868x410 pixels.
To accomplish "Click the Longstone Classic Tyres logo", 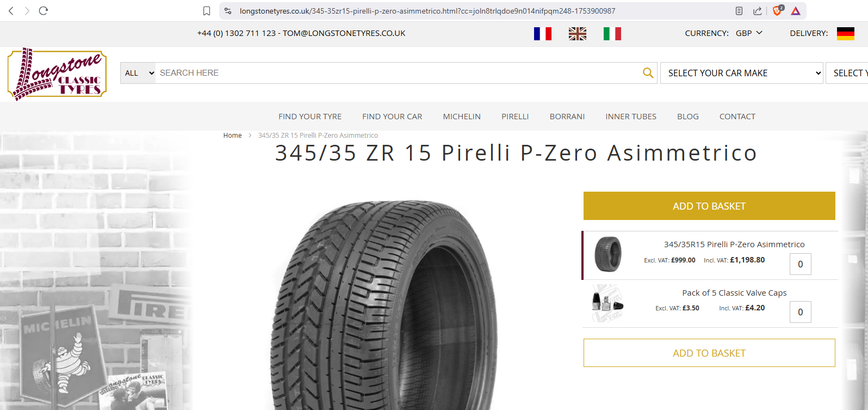I will (x=57, y=74).
